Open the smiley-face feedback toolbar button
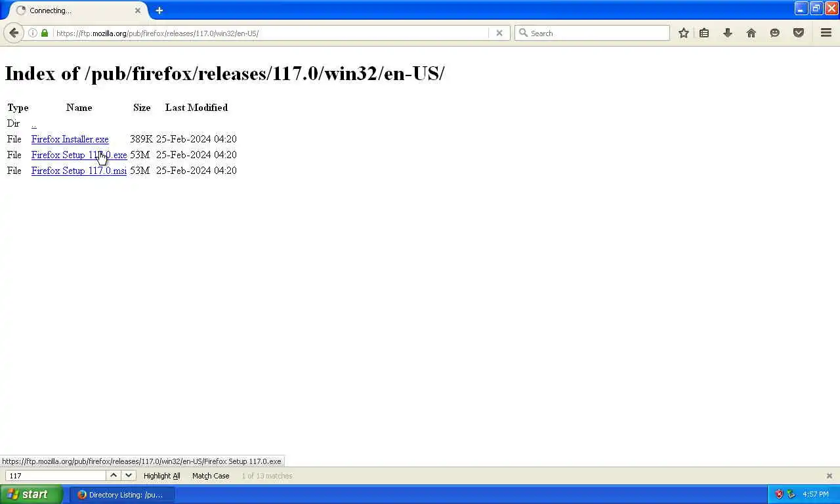 pyautogui.click(x=775, y=33)
